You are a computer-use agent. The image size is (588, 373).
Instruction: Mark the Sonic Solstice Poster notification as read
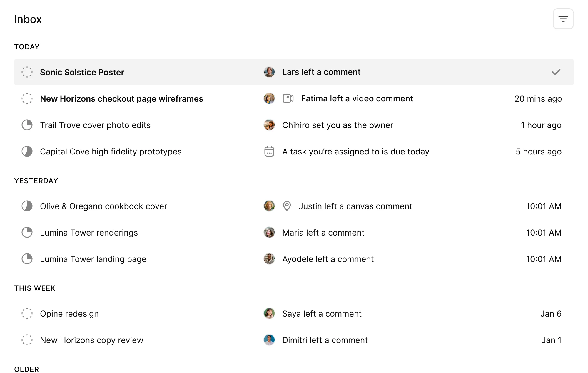pos(556,72)
